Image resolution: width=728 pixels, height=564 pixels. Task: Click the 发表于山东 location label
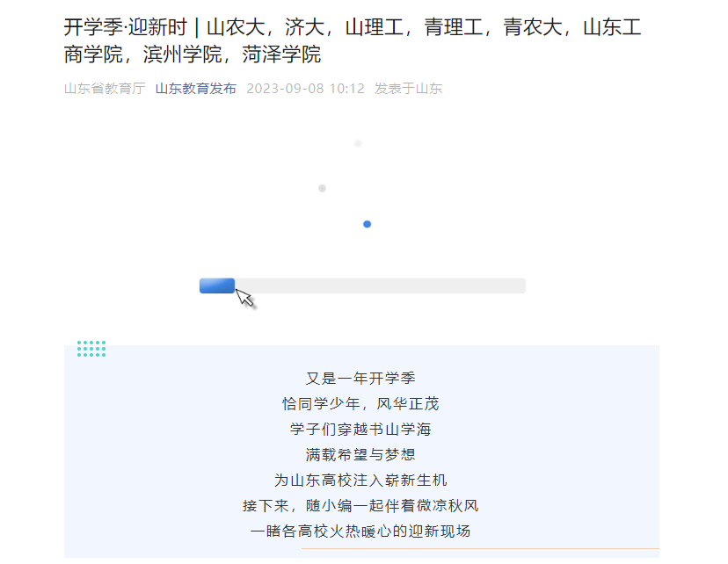coord(408,89)
